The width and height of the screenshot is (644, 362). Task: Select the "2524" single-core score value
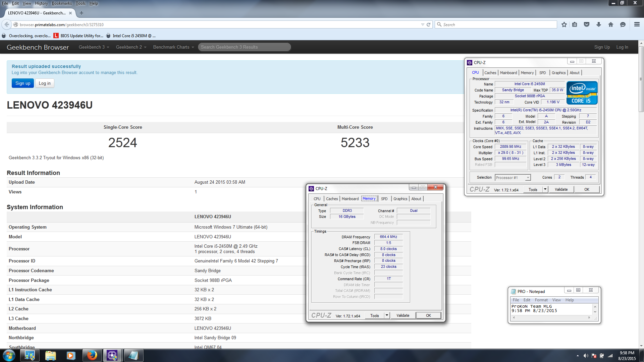pos(122,143)
